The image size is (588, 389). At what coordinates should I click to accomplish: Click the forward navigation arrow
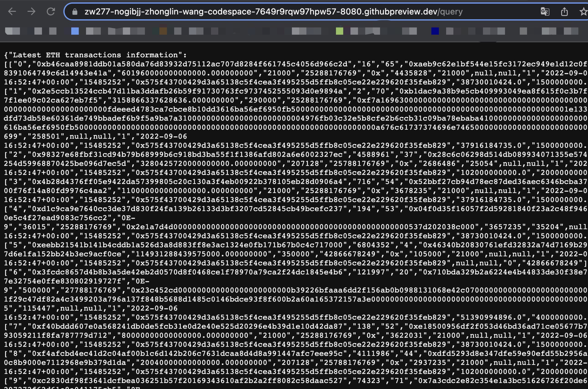(31, 12)
